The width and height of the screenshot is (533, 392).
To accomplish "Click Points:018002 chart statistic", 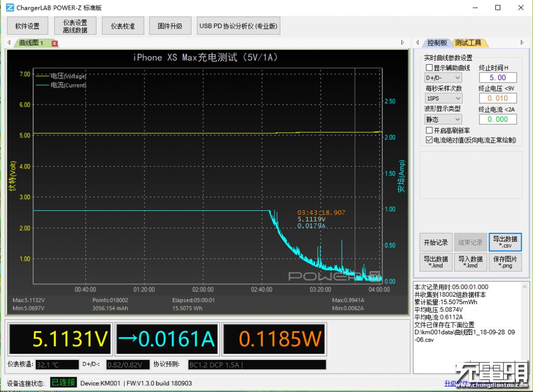I will 110,300.
